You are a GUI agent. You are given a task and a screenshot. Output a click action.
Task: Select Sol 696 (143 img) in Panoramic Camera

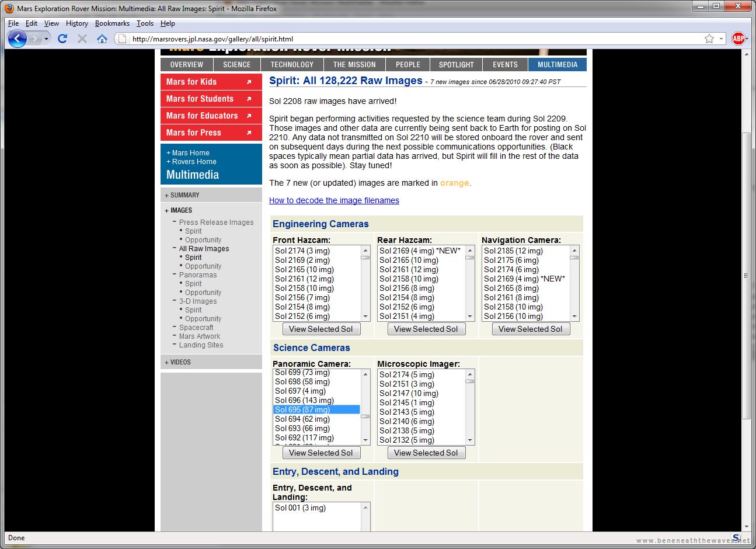point(317,400)
